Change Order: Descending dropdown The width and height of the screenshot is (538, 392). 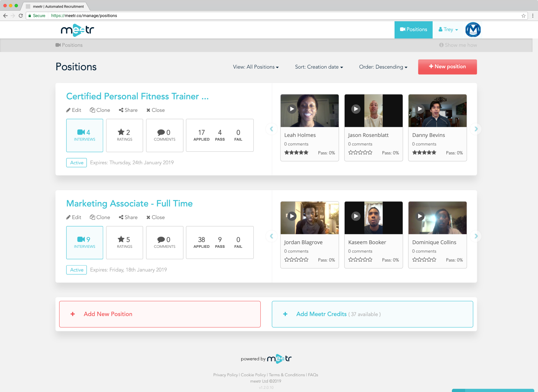[x=383, y=67]
